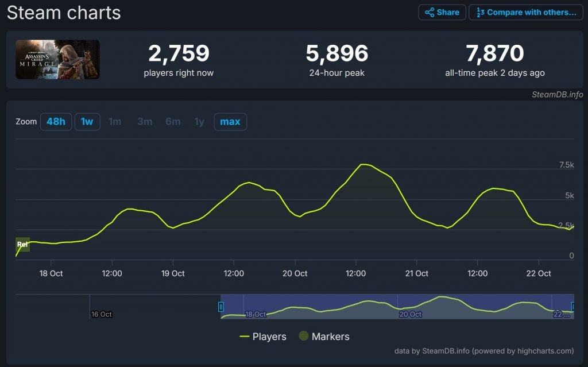The width and height of the screenshot is (588, 367).
Task: Click the 5,896 24-hour peak figure
Action: (x=336, y=53)
